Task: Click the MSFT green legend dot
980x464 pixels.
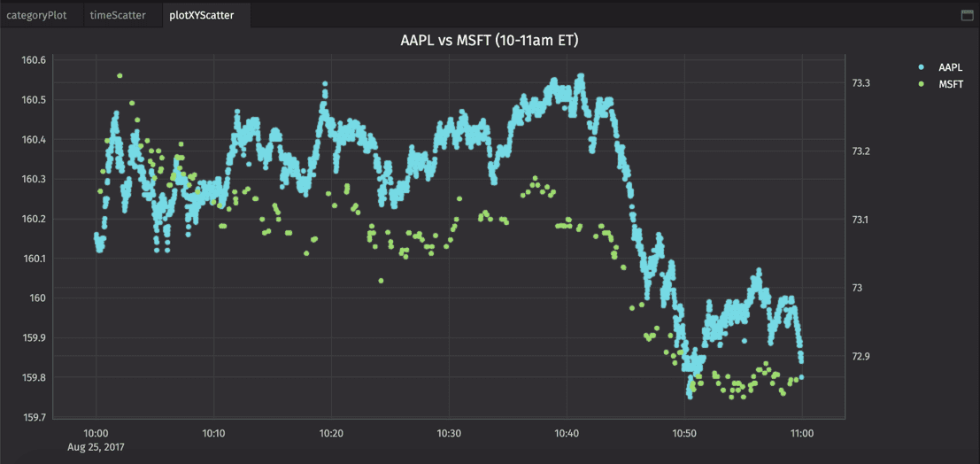Action: click(920, 84)
